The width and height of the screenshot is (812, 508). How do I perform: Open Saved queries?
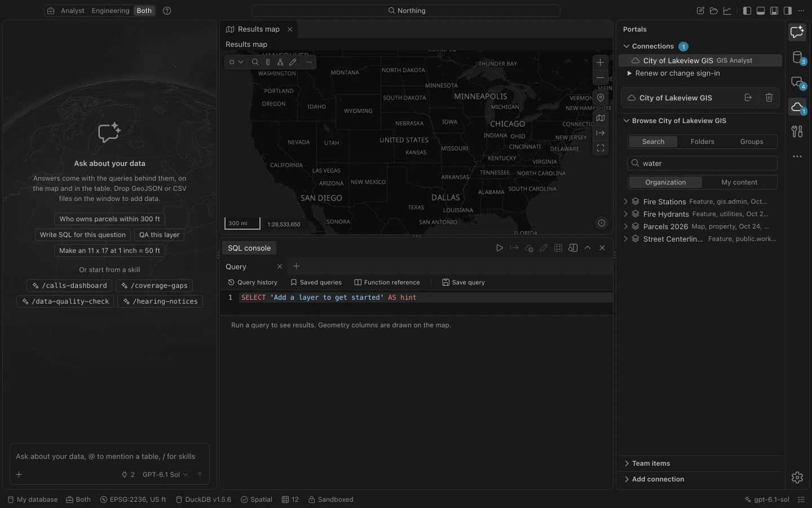316,282
